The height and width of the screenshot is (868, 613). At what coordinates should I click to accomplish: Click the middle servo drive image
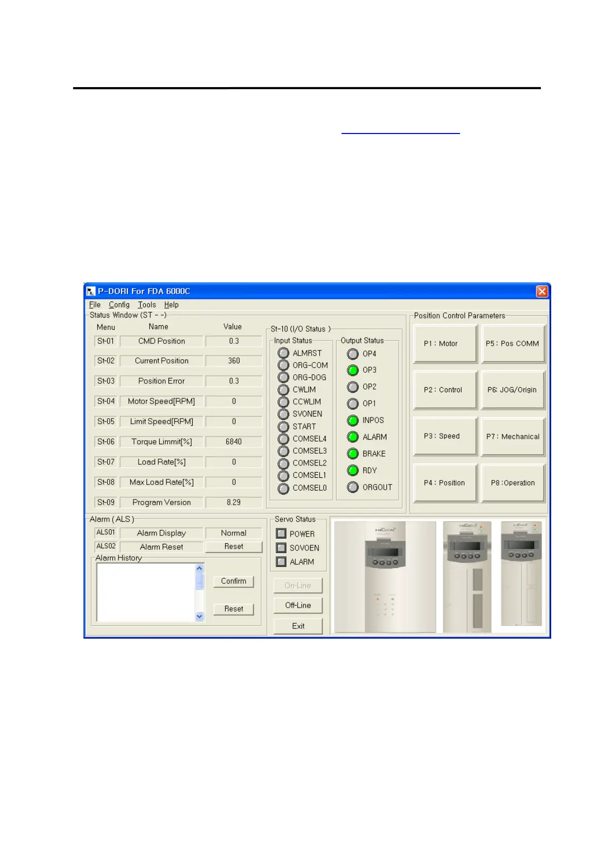coord(467,577)
